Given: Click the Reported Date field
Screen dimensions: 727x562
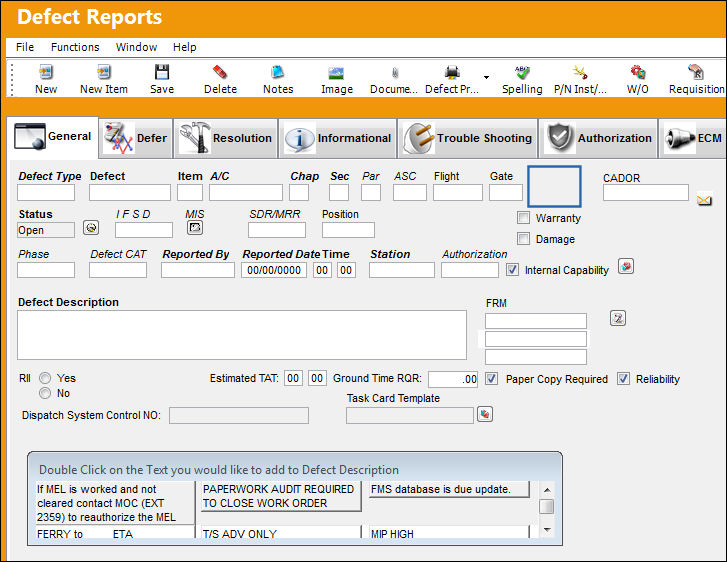Looking at the screenshot, I should click(x=274, y=270).
